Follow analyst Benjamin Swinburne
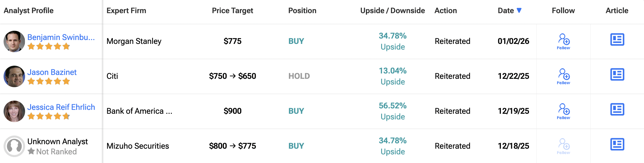 pos(564,41)
